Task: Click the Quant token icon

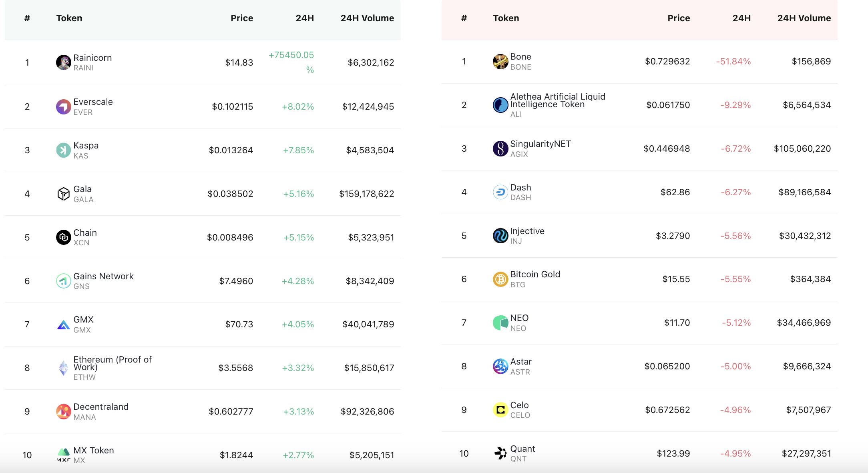Action: point(500,453)
